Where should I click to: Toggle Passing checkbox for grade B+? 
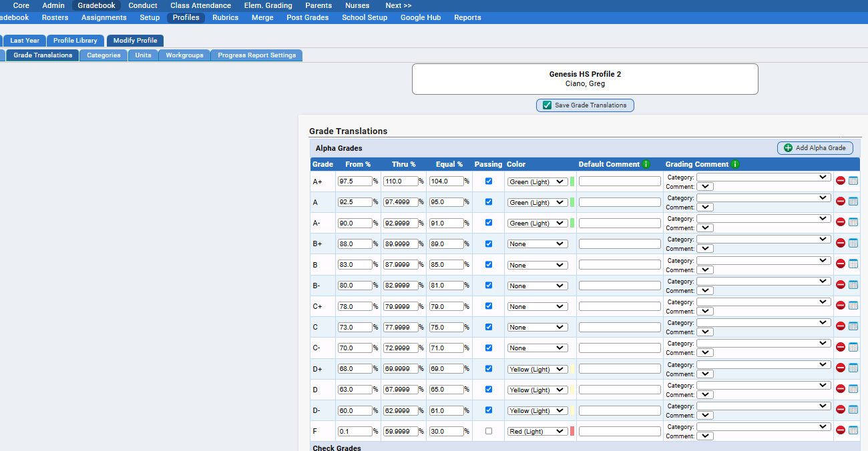pyautogui.click(x=489, y=244)
